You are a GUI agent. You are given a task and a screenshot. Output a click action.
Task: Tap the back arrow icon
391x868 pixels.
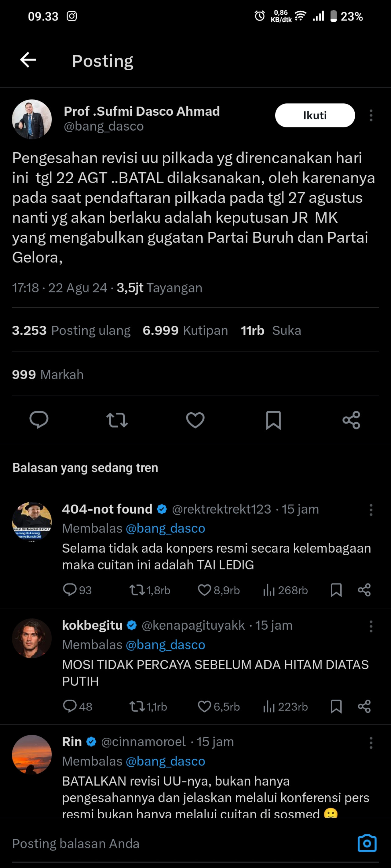coord(28,60)
